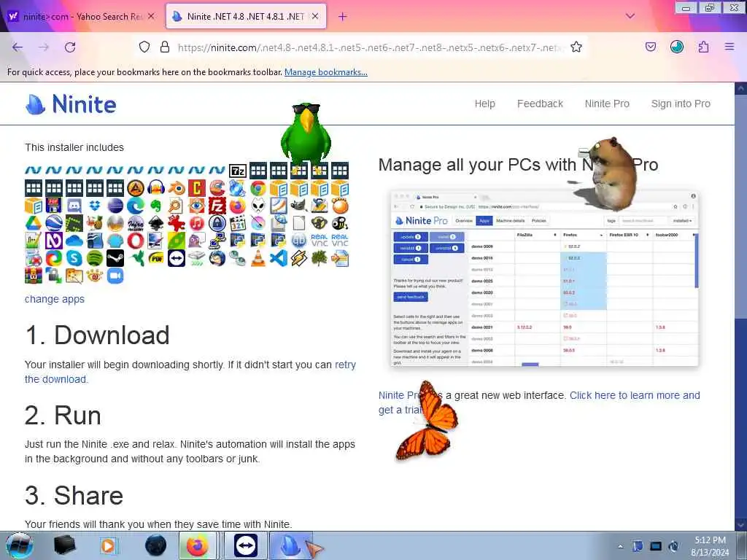The image size is (747, 560).
Task: Bookmark this page with the star icon
Action: point(576,47)
